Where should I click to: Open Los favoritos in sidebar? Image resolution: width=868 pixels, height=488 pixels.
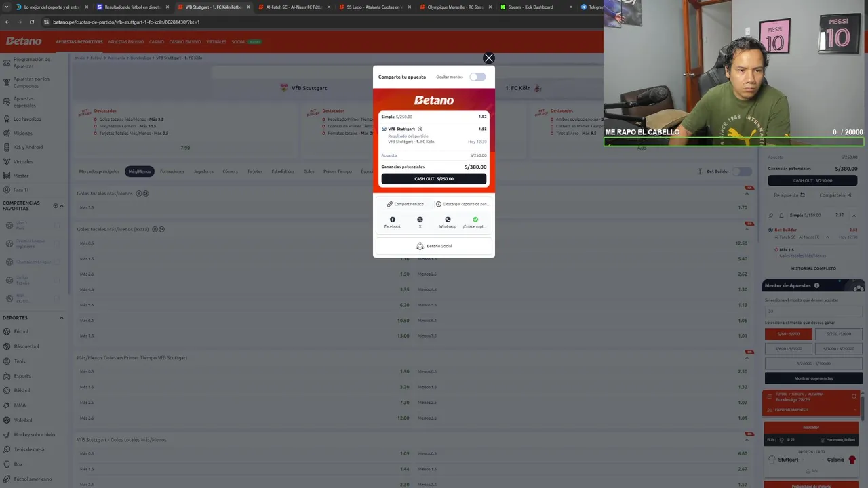coord(27,119)
